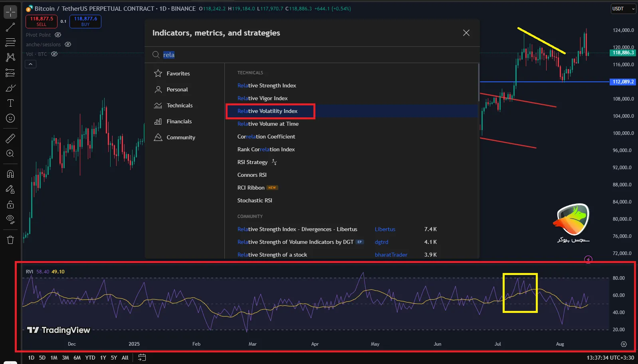The width and height of the screenshot is (638, 364).
Task: Switch to the Community category
Action: 180,137
